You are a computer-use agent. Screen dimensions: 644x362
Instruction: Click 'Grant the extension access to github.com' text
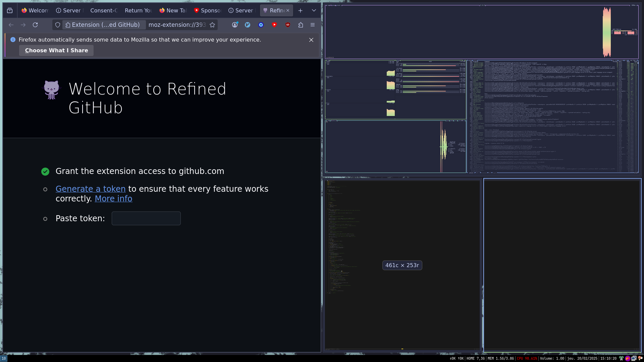point(140,171)
